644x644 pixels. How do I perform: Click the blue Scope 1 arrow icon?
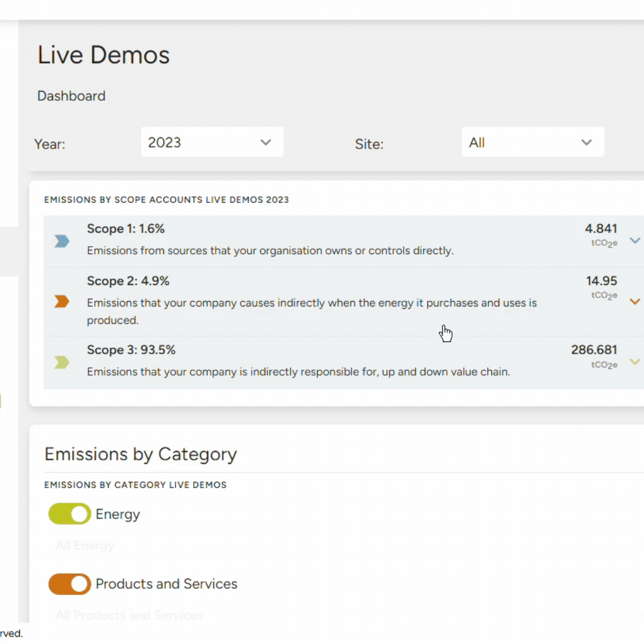tap(61, 241)
